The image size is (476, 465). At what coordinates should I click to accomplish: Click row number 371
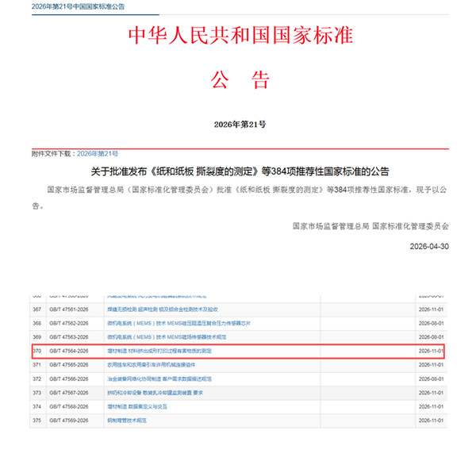37,365
